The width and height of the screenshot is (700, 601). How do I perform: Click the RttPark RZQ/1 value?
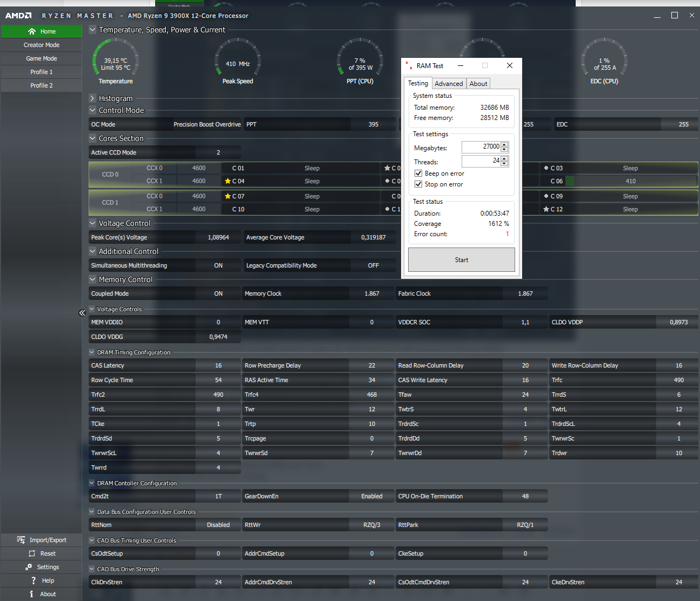tap(525, 525)
